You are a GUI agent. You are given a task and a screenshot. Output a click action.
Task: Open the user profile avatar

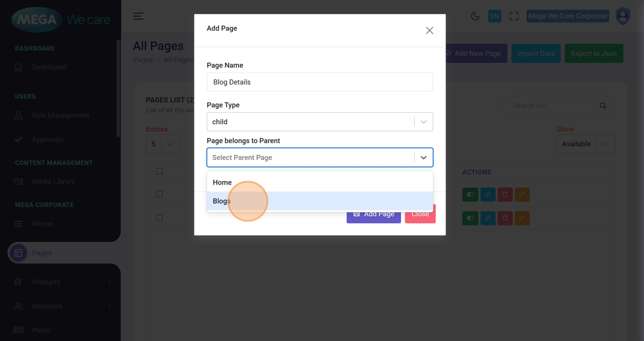pos(623,16)
